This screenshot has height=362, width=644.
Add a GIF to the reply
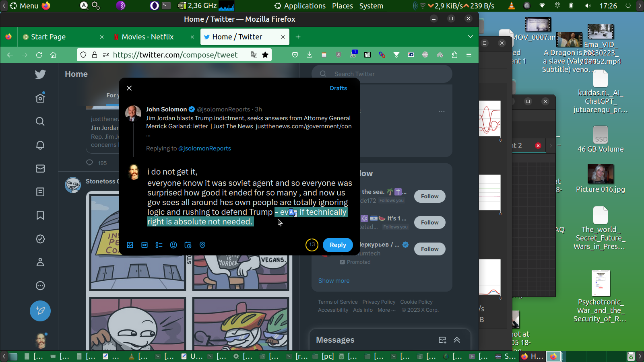click(x=144, y=245)
